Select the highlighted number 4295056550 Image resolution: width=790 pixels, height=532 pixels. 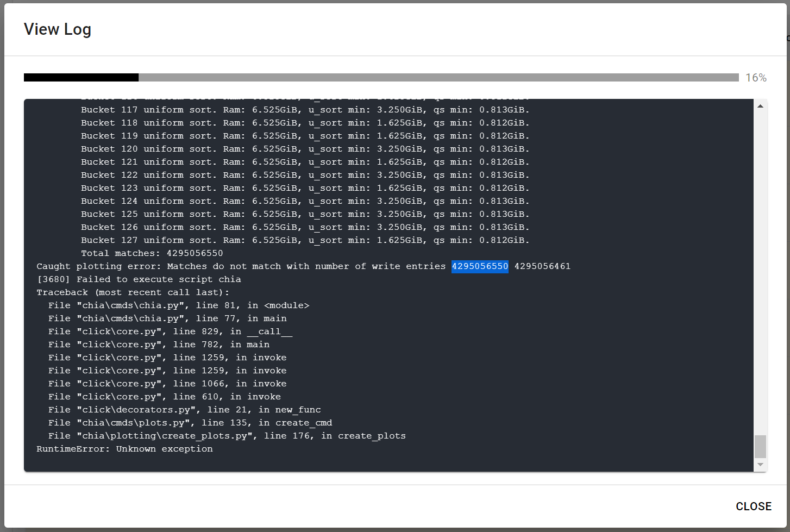[x=480, y=266]
